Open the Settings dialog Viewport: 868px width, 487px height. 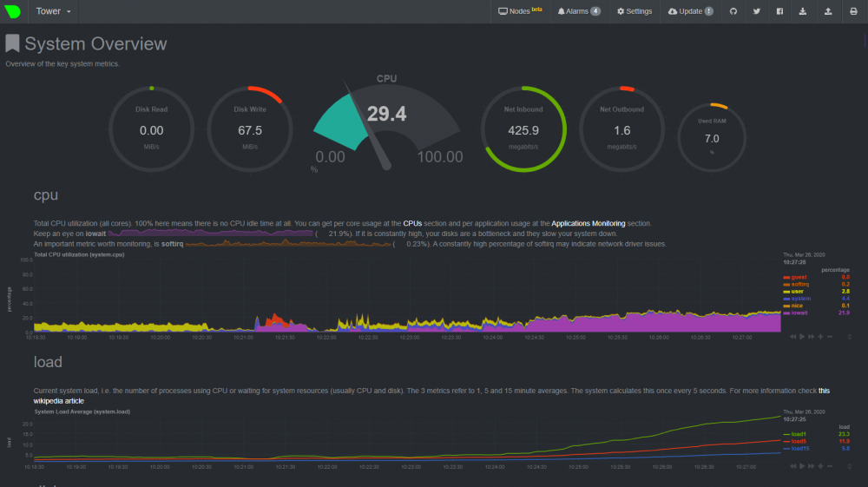635,11
